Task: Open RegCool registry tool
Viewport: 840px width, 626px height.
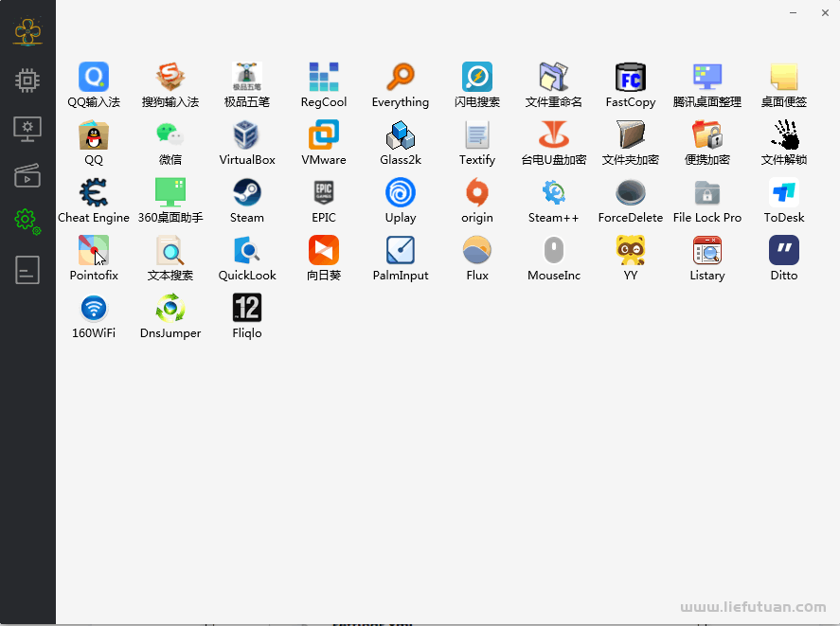Action: coord(324,77)
